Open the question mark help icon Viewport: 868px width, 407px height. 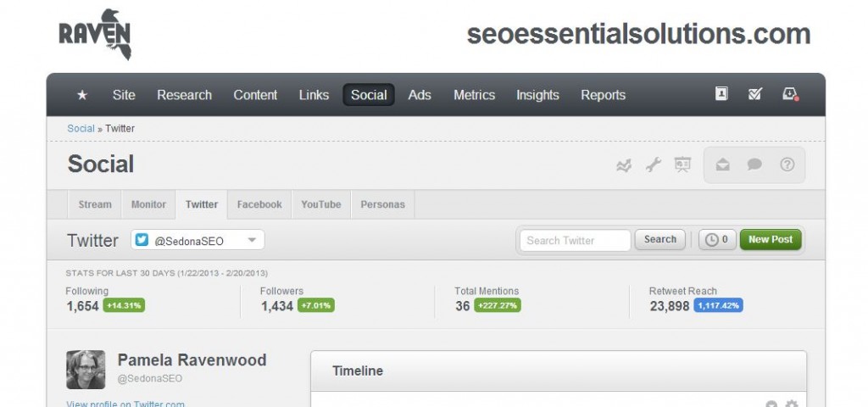click(787, 165)
